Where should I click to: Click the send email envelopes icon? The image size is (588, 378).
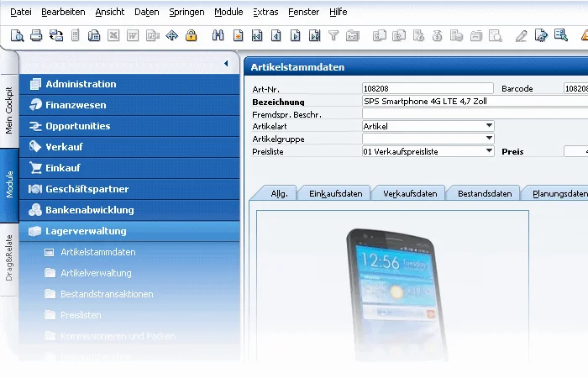56,35
